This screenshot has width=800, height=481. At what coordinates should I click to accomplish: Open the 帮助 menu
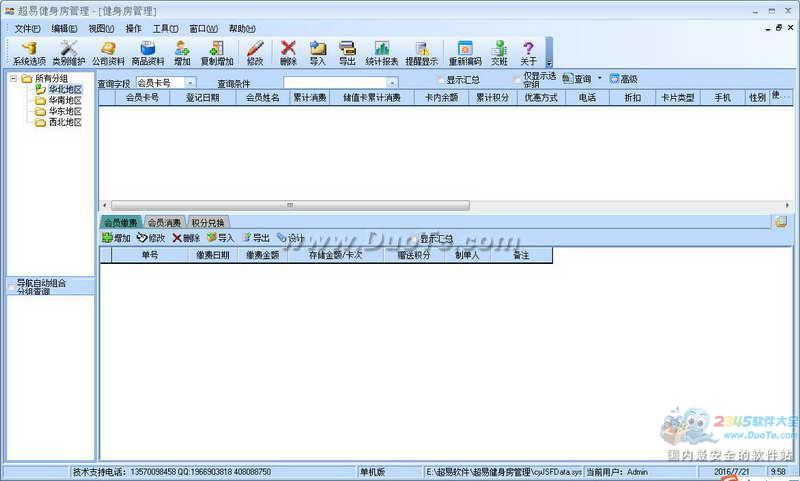[242, 29]
